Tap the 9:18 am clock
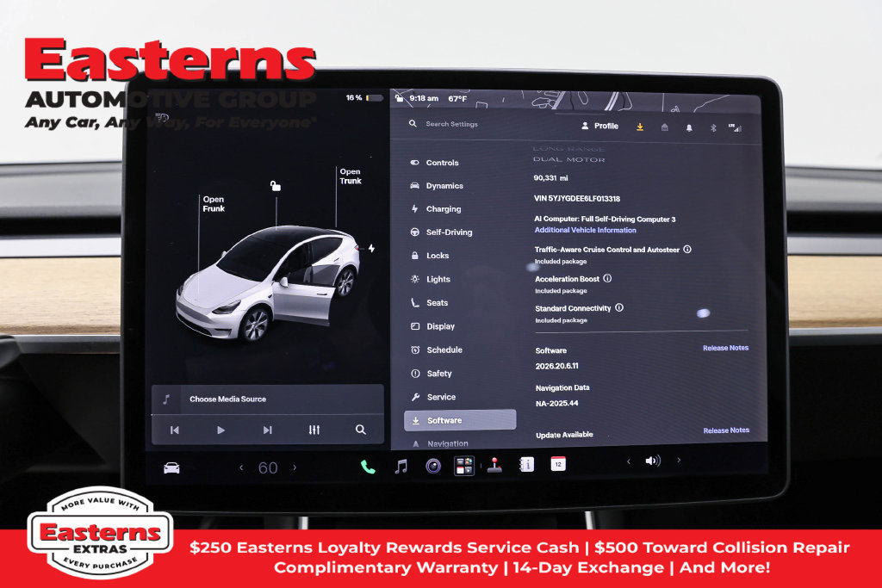Image resolution: width=882 pixels, height=588 pixels. (424, 98)
